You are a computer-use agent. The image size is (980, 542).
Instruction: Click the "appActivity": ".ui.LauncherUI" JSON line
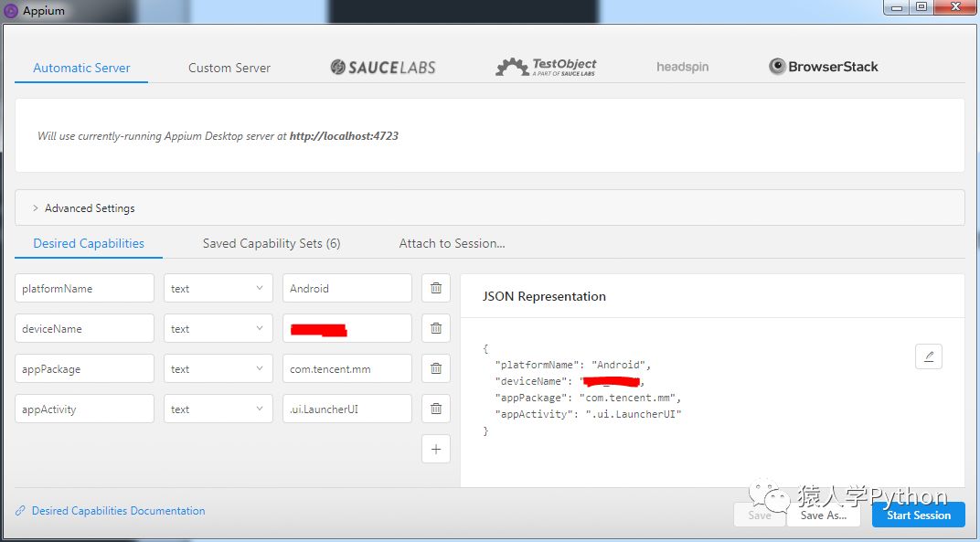(588, 414)
